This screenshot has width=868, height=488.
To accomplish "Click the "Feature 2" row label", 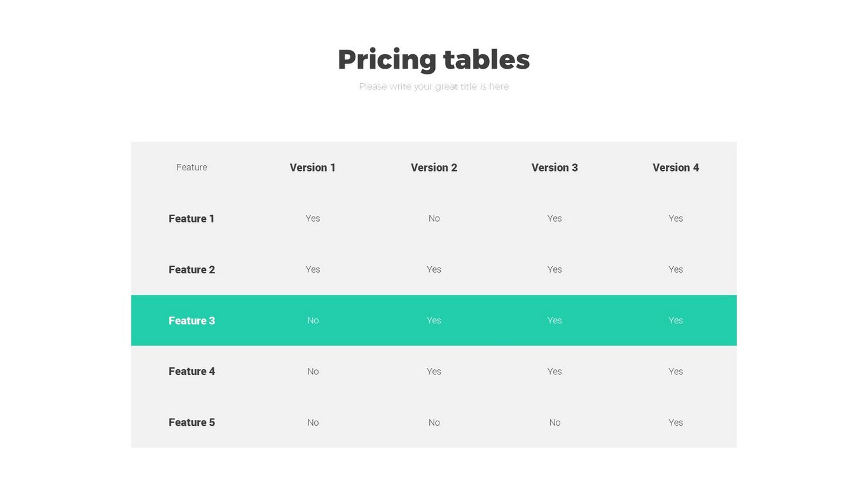I will [191, 269].
